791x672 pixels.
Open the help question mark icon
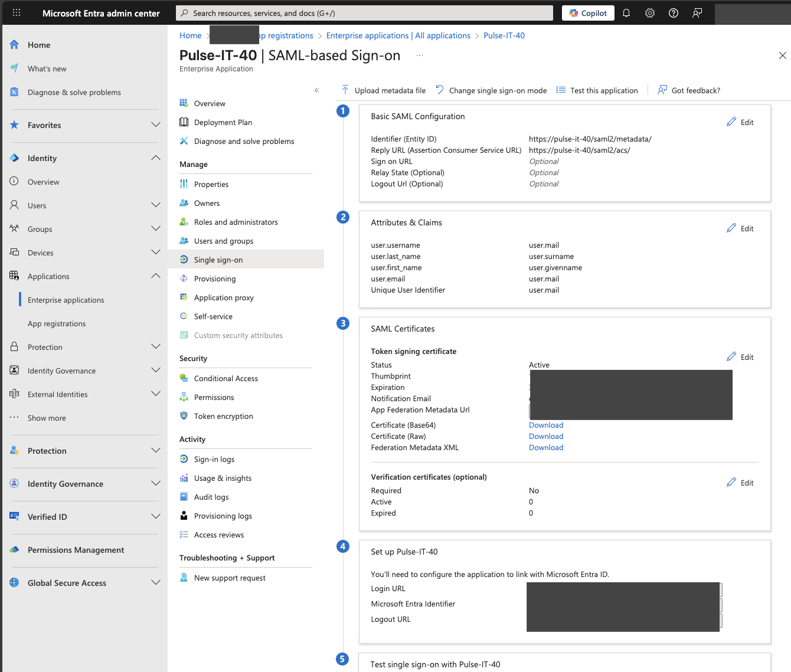point(674,13)
